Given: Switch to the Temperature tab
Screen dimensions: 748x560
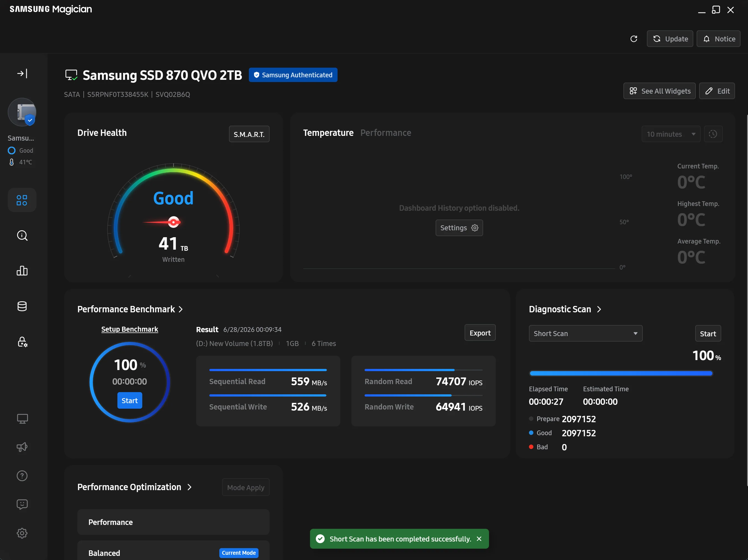Looking at the screenshot, I should pos(328,133).
